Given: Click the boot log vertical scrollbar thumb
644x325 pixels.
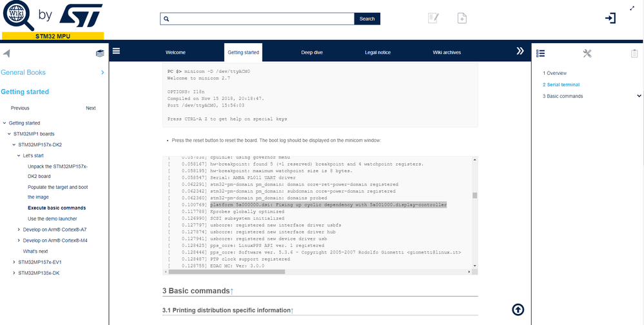Looking at the screenshot, I should tap(475, 195).
